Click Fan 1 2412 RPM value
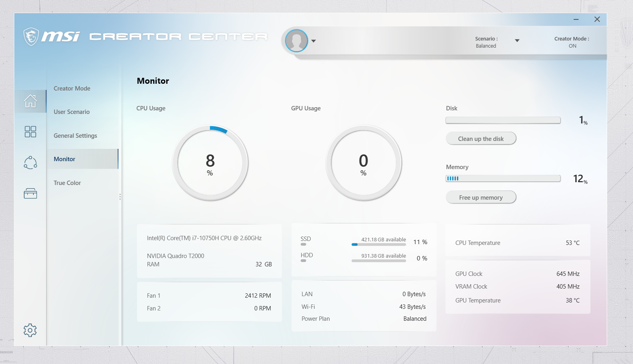This screenshot has width=633, height=364. pos(258,296)
